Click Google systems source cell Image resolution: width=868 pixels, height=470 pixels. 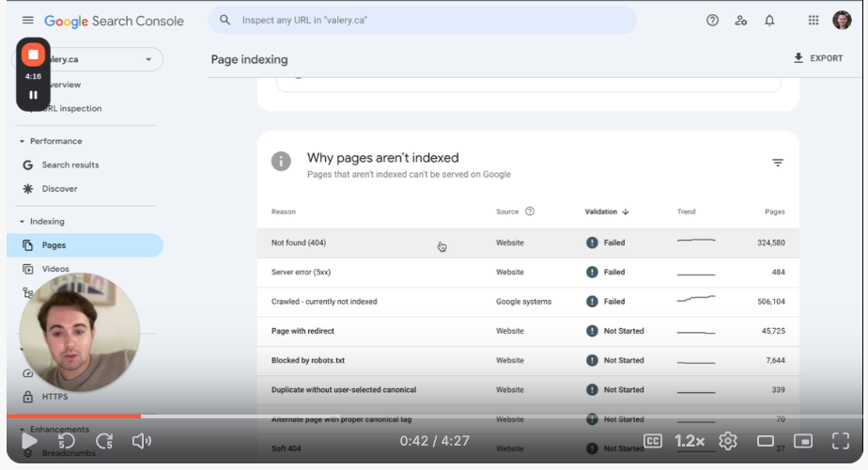coord(523,302)
